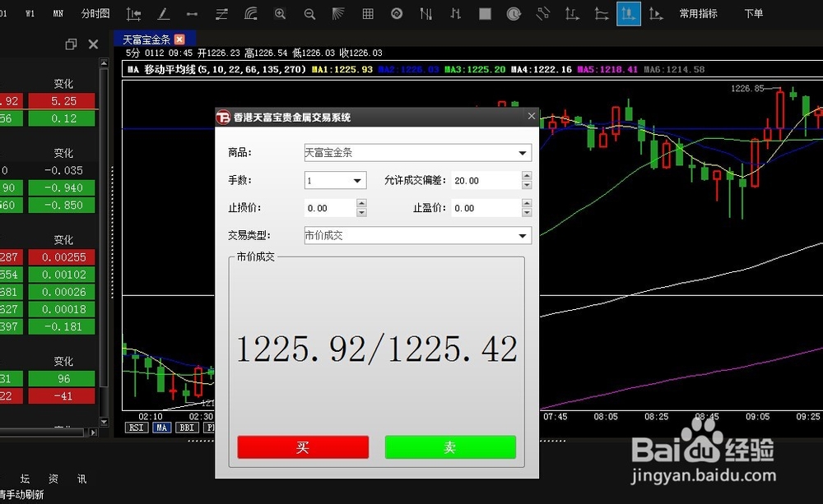Select the RSI indicator tab
823x504 pixels.
136,428
